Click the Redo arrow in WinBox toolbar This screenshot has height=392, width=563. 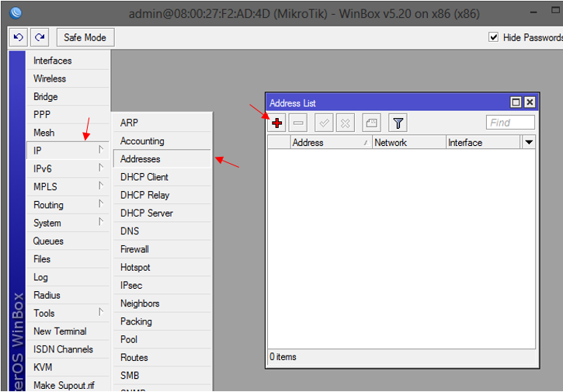tap(40, 37)
